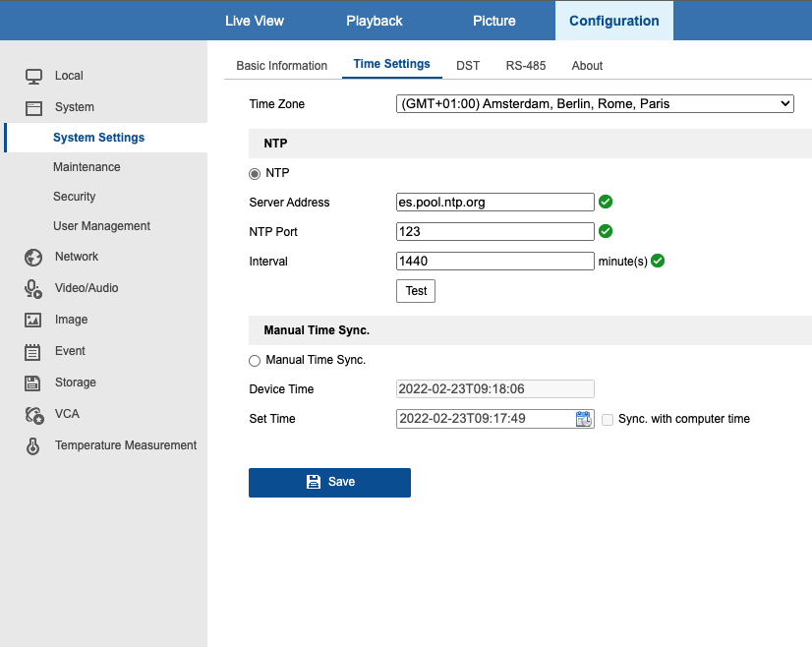The height and width of the screenshot is (647, 812).
Task: Click the Test button
Action: tap(416, 291)
